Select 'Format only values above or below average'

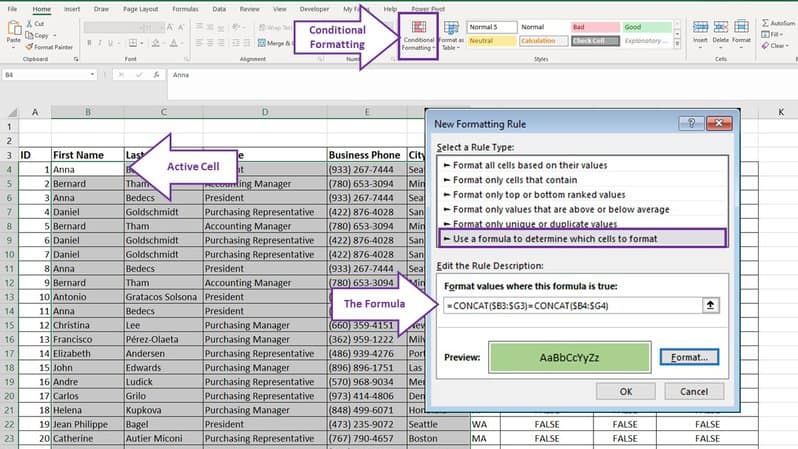point(582,209)
